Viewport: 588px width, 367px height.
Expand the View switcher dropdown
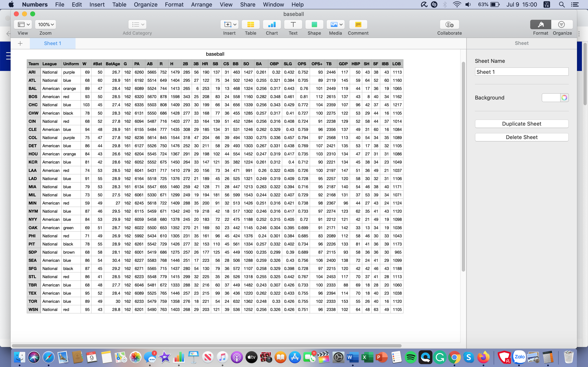[22, 24]
